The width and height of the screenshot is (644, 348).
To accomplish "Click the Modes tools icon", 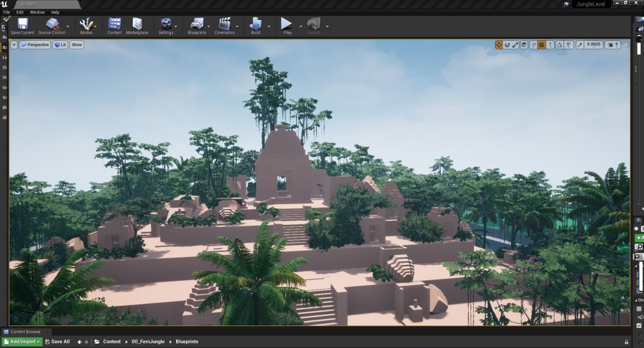I will (86, 26).
